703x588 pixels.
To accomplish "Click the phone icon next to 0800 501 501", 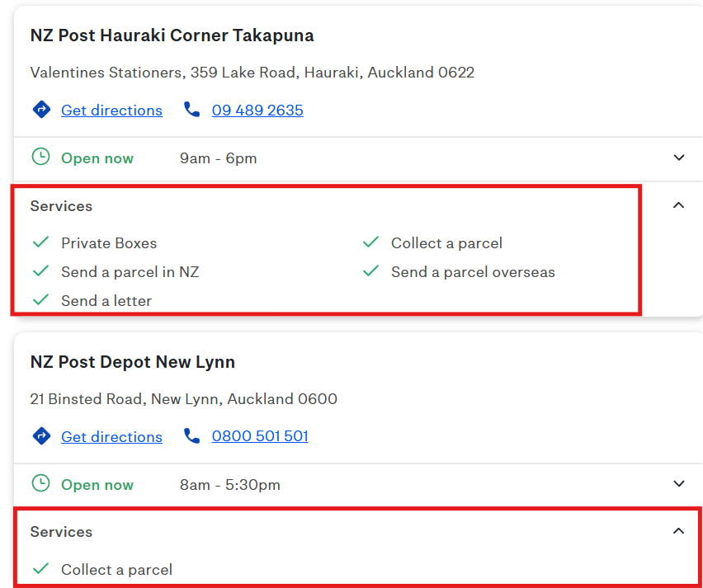I will pyautogui.click(x=192, y=435).
